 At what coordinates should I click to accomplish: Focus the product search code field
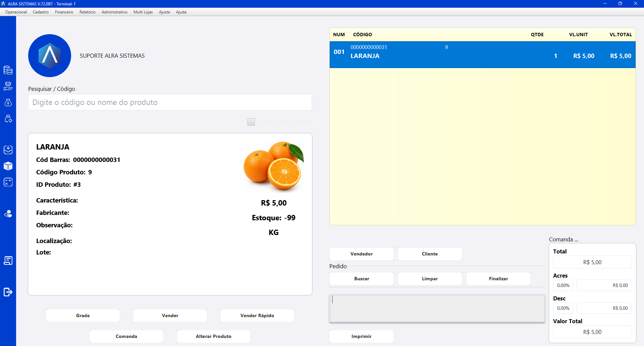coord(170,102)
